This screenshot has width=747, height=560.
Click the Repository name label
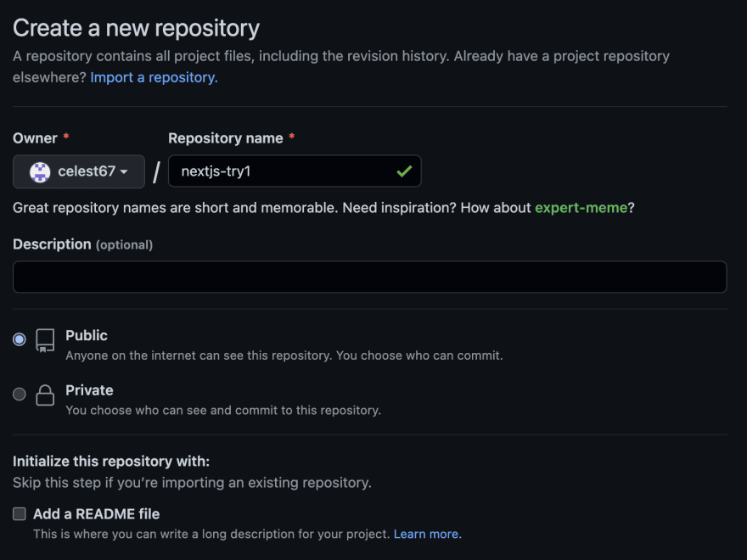[225, 138]
